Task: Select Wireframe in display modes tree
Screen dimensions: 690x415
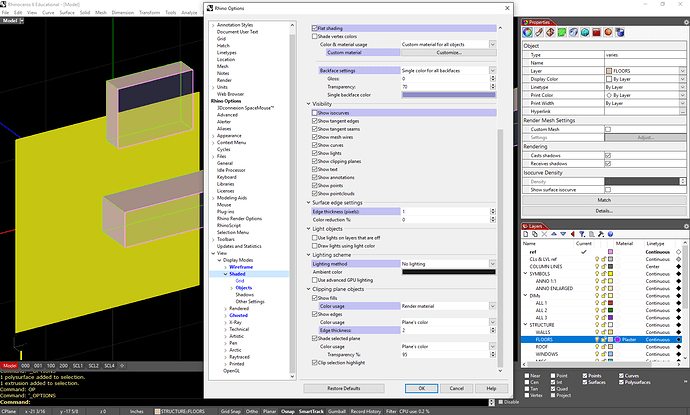Action: (241, 268)
